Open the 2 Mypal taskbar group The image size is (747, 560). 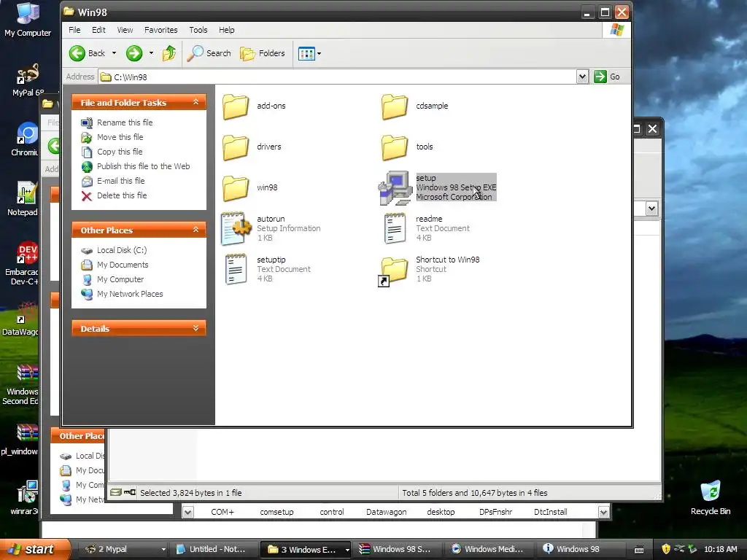pos(125,549)
